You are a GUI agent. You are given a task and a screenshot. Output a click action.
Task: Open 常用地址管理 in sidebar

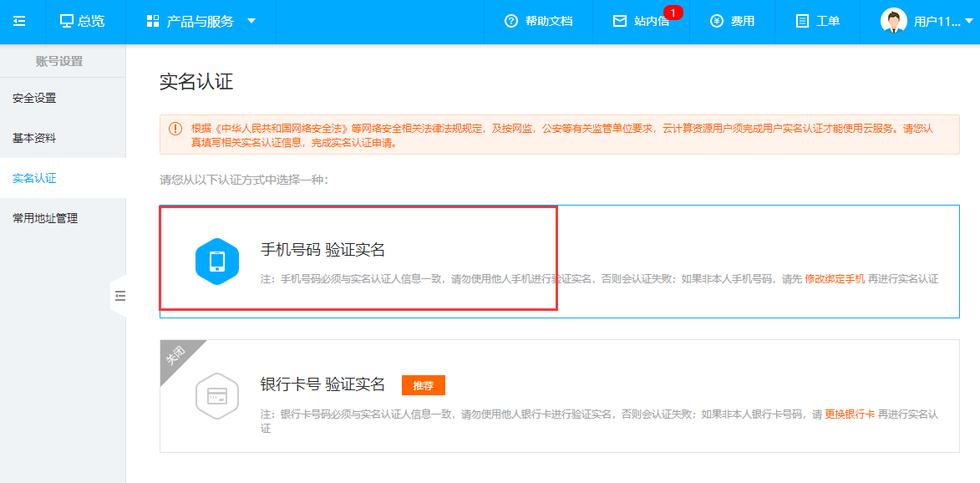click(x=45, y=218)
